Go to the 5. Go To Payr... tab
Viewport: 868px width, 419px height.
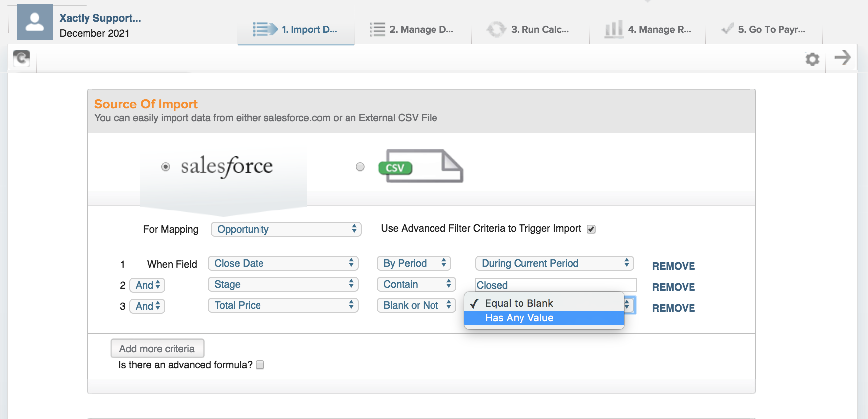pos(764,30)
